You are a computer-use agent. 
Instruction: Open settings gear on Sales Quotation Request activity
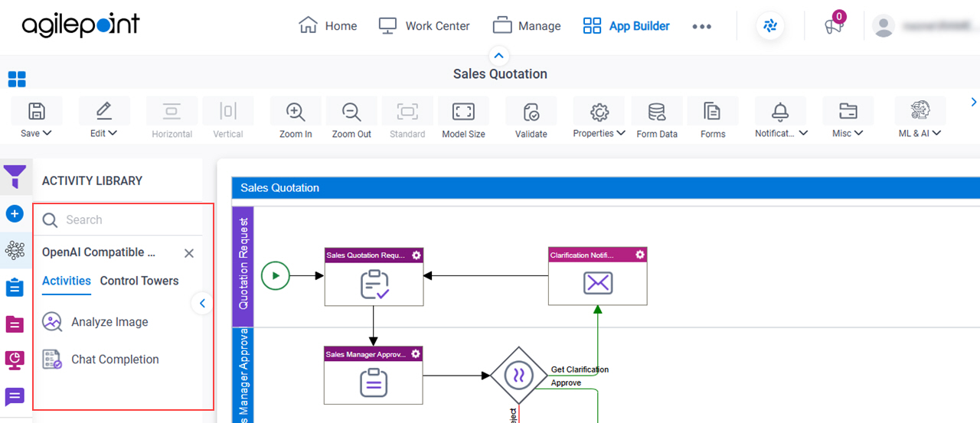click(x=416, y=255)
